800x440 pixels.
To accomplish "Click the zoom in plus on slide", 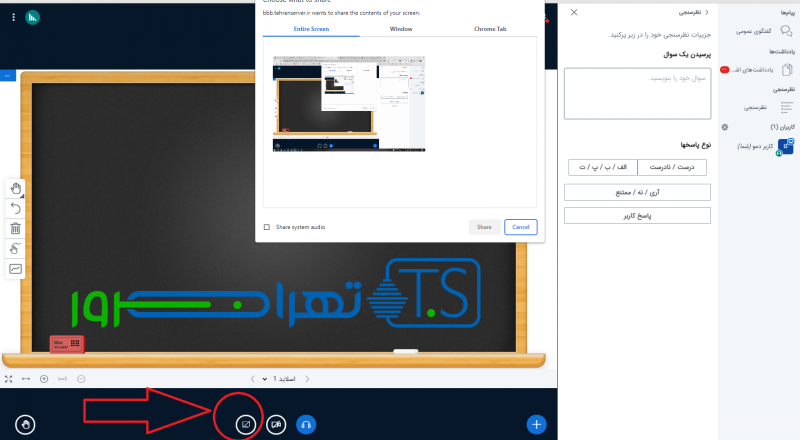I will click(43, 379).
